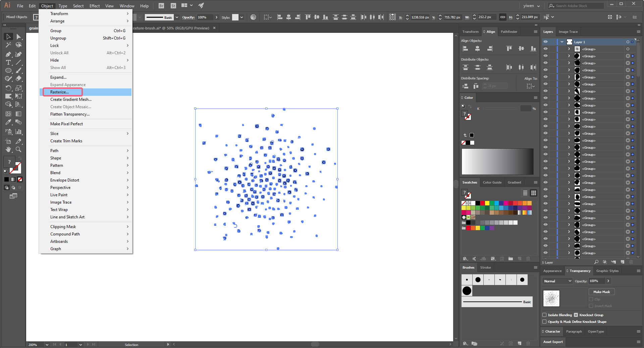The image size is (644, 348).
Task: Toggle visibility eye of Layer 1
Action: (545, 42)
